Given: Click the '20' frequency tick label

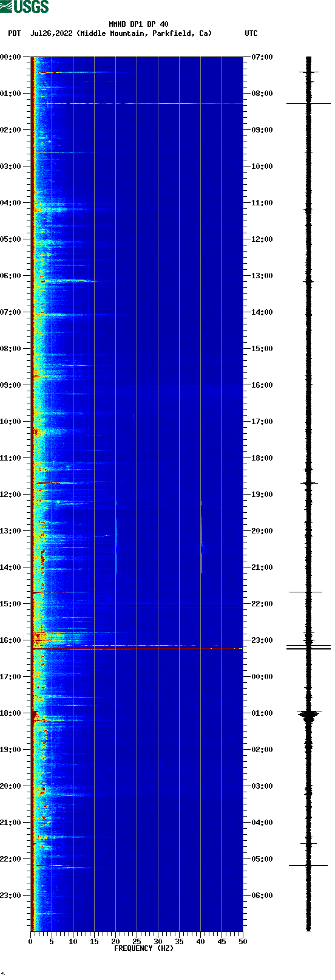Looking at the screenshot, I should [115, 942].
